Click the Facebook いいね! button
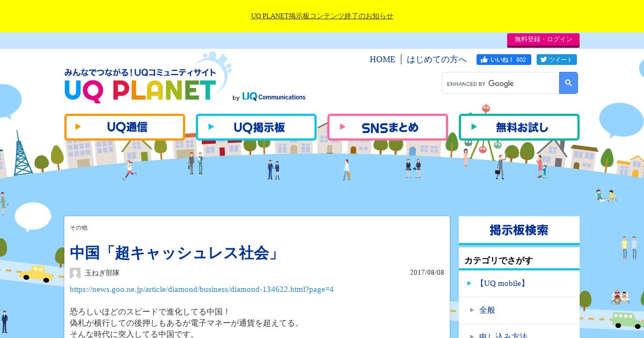The image size is (644, 338). 504,60
